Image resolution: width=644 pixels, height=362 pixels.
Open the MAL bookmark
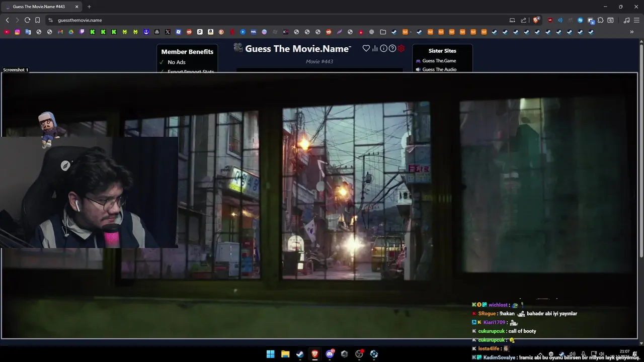pyautogui.click(x=254, y=32)
